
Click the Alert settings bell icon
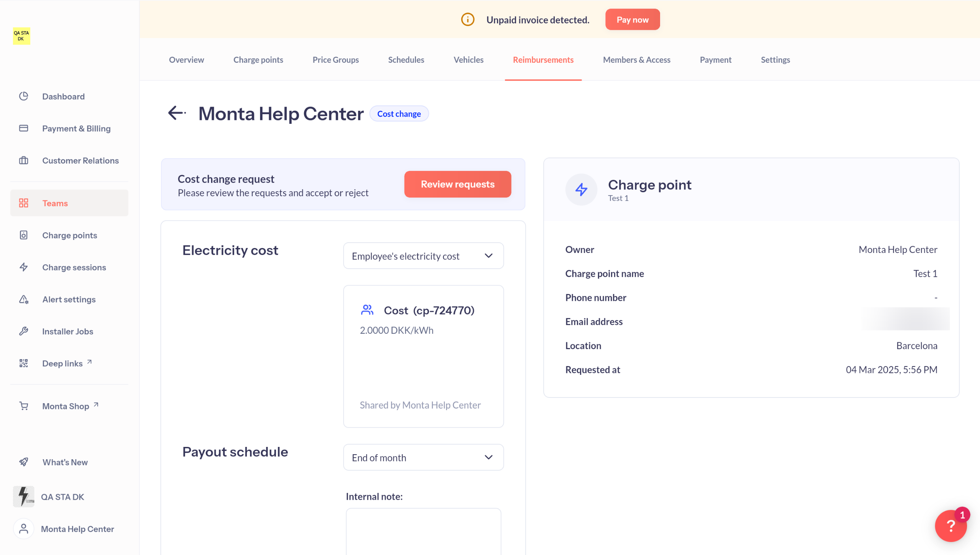click(x=24, y=299)
